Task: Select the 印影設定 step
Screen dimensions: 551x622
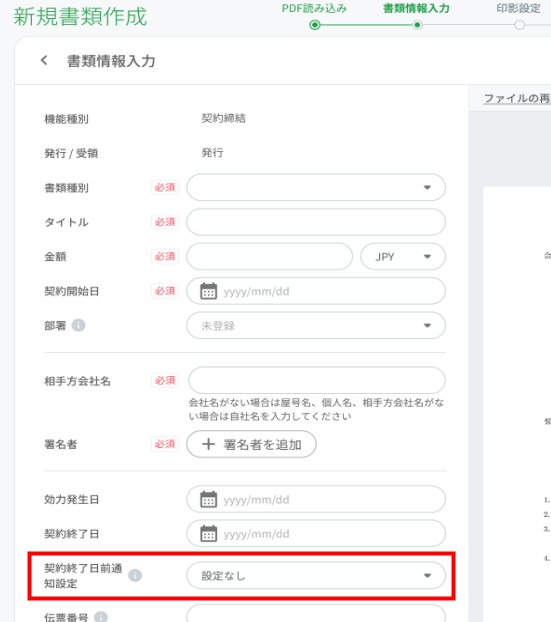Action: point(518,8)
